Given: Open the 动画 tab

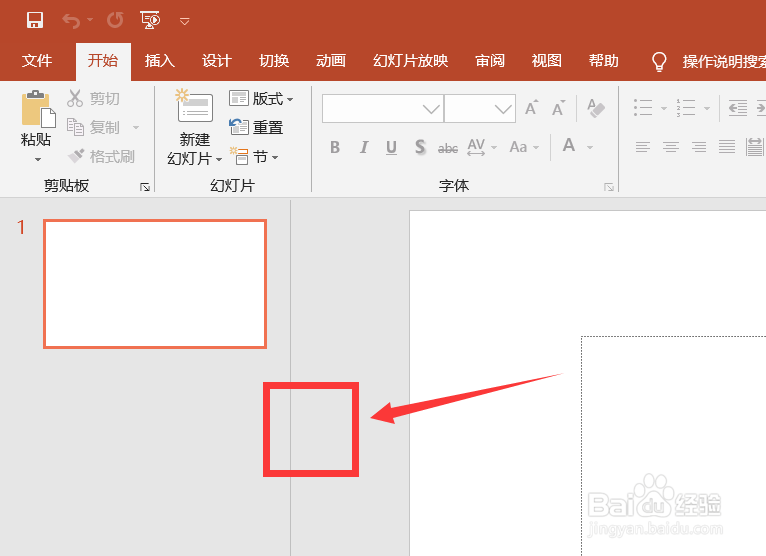Looking at the screenshot, I should [x=331, y=61].
